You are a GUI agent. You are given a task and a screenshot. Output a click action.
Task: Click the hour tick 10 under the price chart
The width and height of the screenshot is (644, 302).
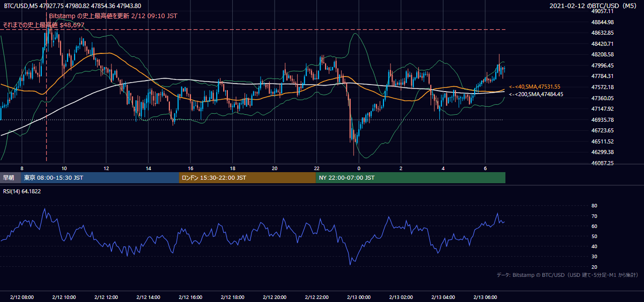[64, 168]
